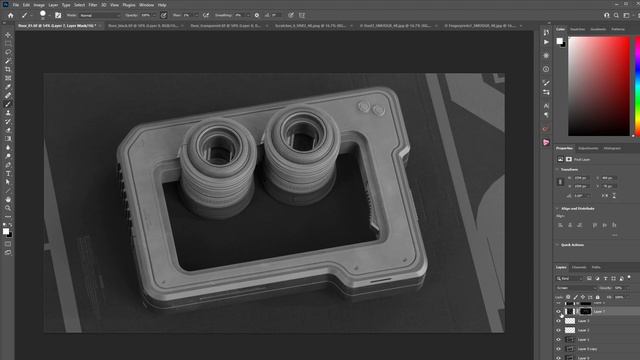Click the symmetry paint options icon

[x=302, y=16]
